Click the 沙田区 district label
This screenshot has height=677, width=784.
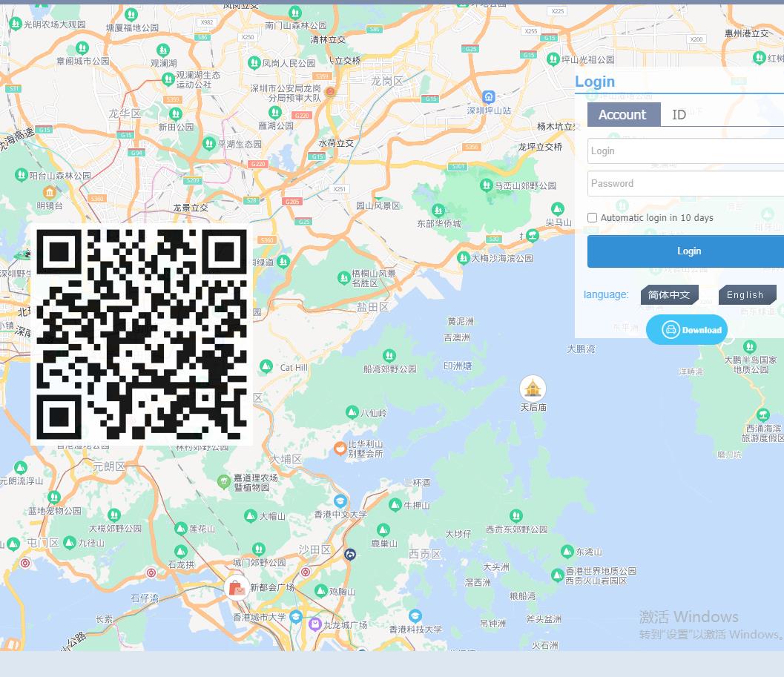tap(314, 549)
